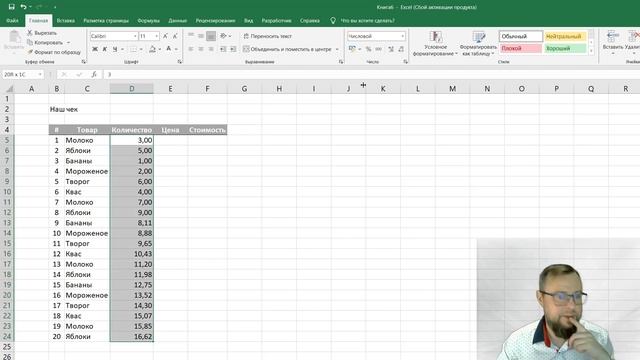Open font name dropdown Calibri
Viewport: 640px width, 360px height.
click(x=135, y=36)
